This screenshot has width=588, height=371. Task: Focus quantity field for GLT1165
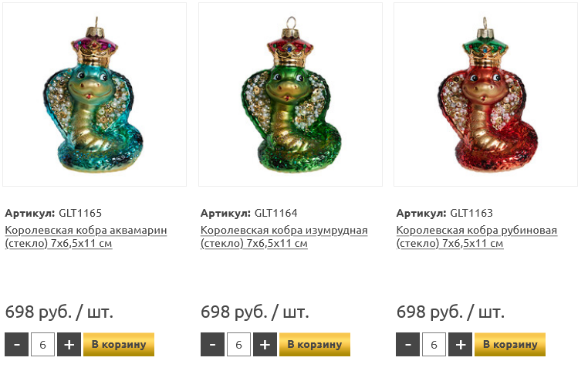42,345
